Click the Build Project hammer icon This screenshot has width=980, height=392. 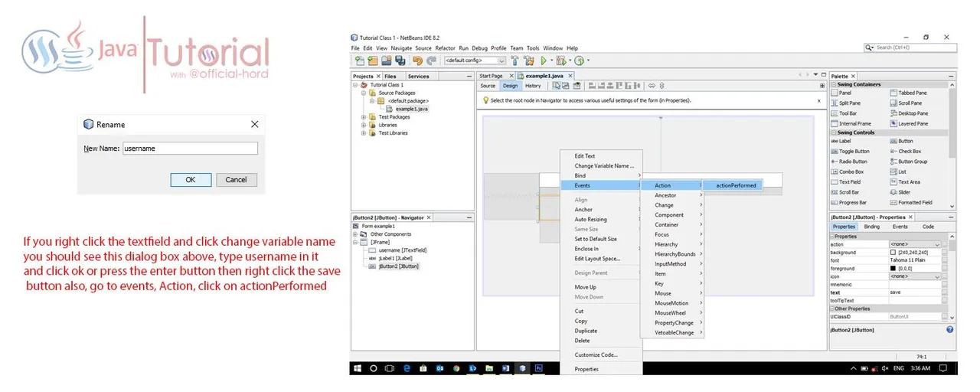pos(515,60)
